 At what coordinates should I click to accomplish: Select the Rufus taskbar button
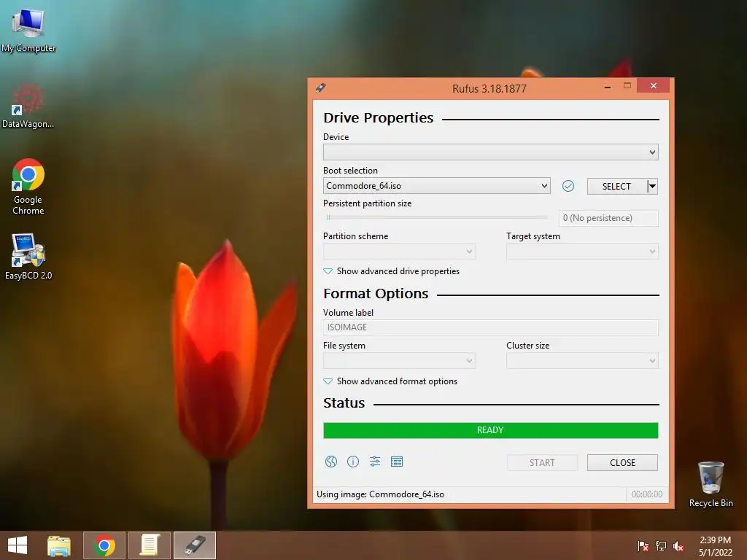pos(195,545)
